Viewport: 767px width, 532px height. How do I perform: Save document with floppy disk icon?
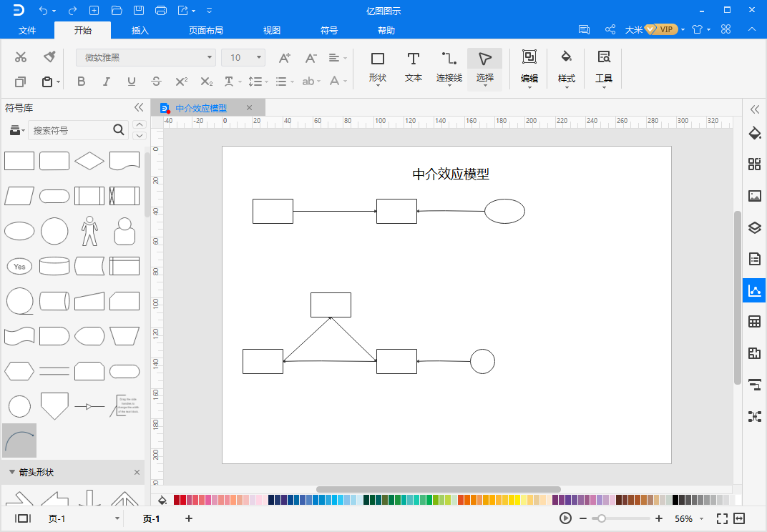tap(138, 10)
